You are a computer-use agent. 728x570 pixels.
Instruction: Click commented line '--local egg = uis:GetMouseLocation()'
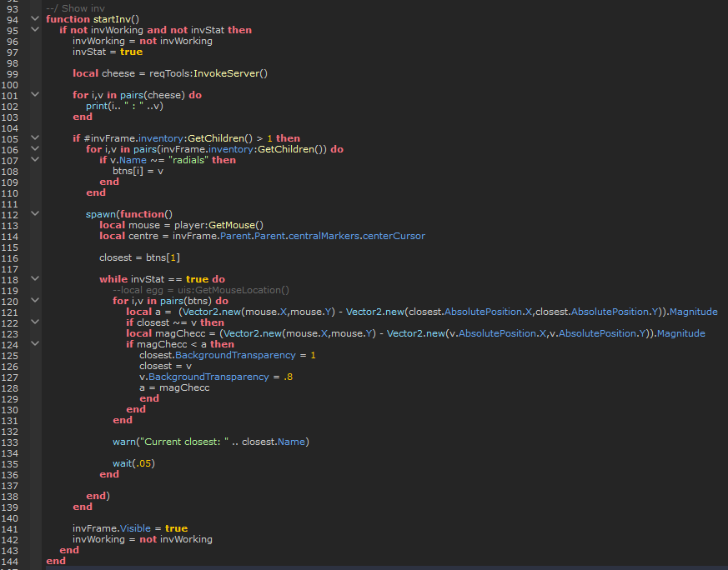click(201, 290)
